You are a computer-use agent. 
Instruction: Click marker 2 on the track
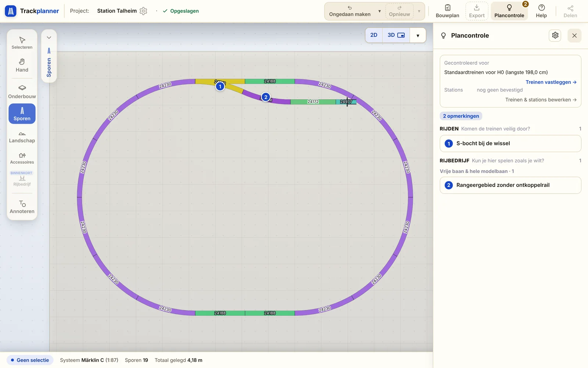click(266, 97)
